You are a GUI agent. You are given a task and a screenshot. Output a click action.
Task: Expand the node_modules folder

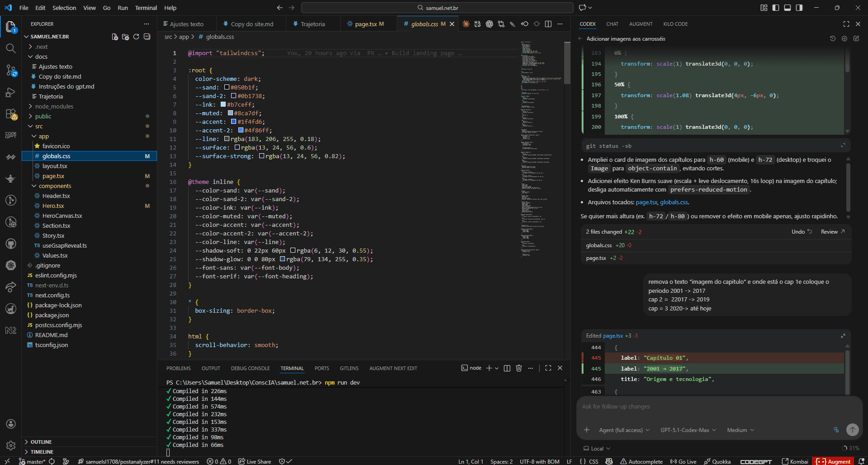coord(54,106)
